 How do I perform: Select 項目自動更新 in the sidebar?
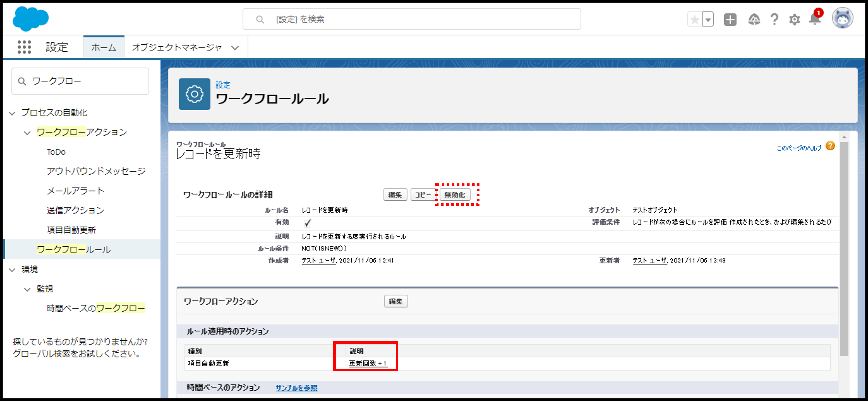[71, 230]
